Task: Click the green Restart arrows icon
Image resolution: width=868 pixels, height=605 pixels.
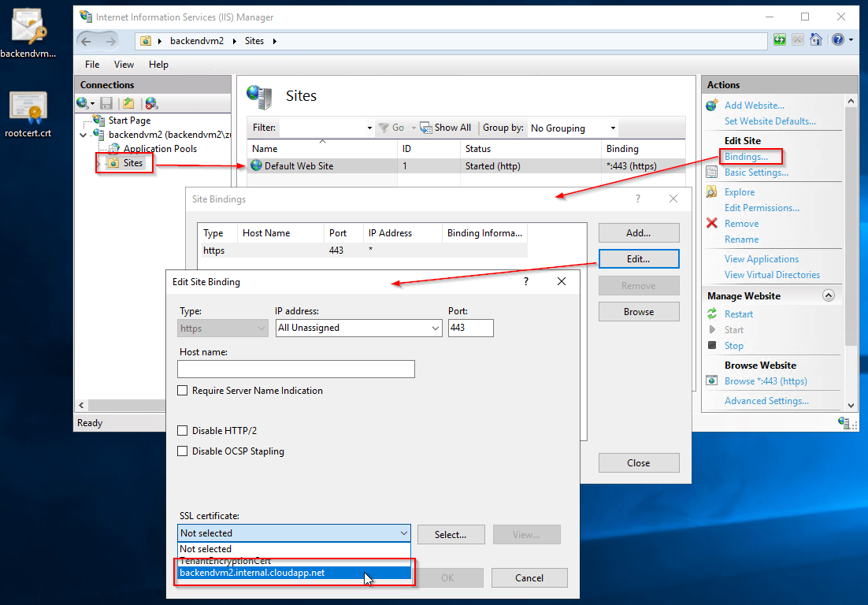Action: pos(712,314)
